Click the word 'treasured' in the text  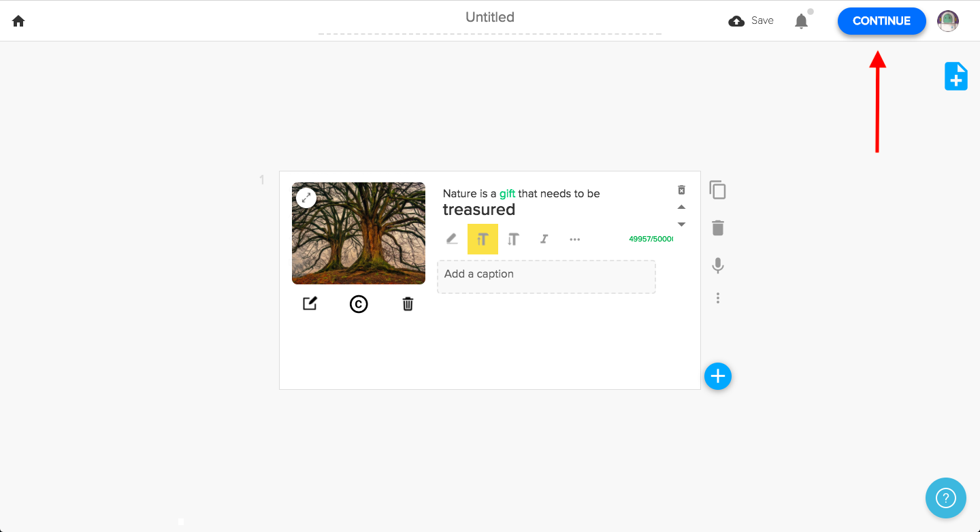tap(479, 210)
